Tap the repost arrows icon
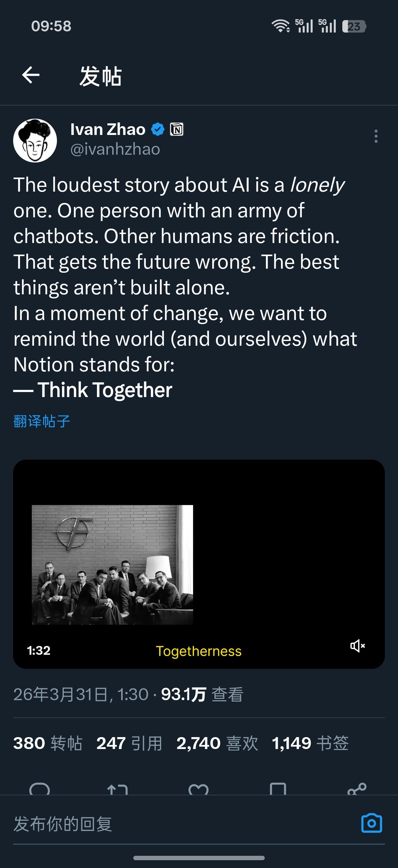 click(118, 789)
